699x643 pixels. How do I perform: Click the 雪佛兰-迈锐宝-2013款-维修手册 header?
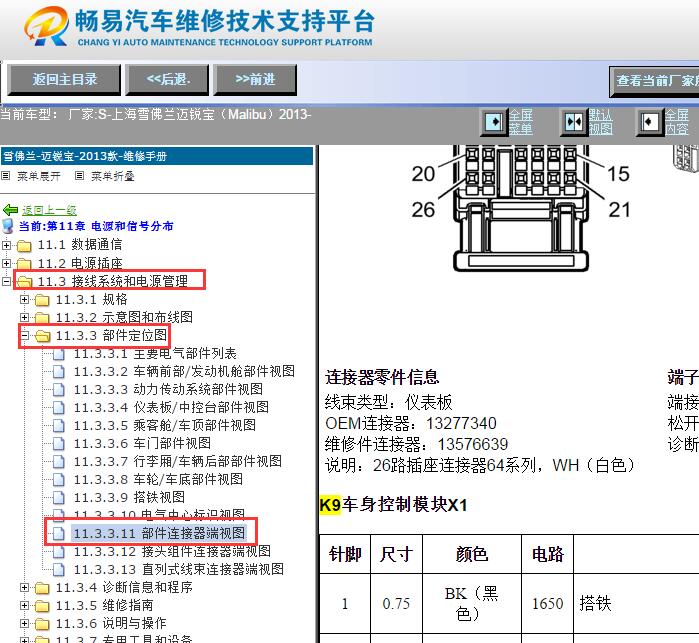click(x=157, y=157)
